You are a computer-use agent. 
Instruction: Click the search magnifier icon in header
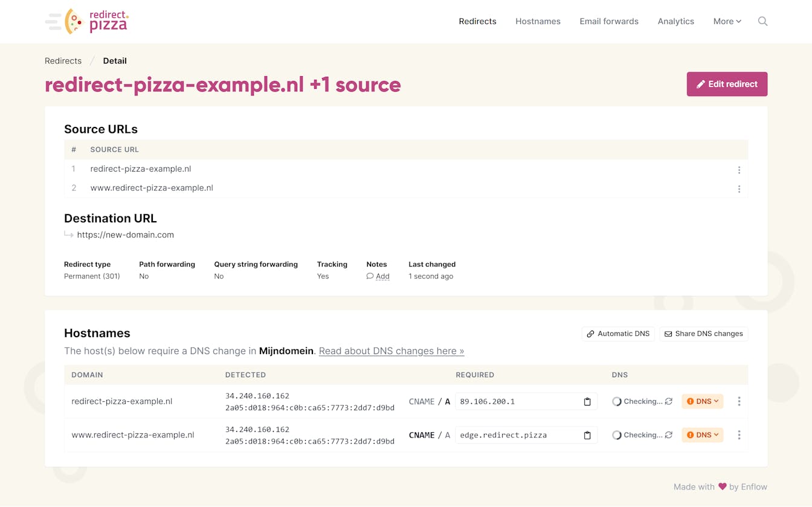[x=762, y=21]
